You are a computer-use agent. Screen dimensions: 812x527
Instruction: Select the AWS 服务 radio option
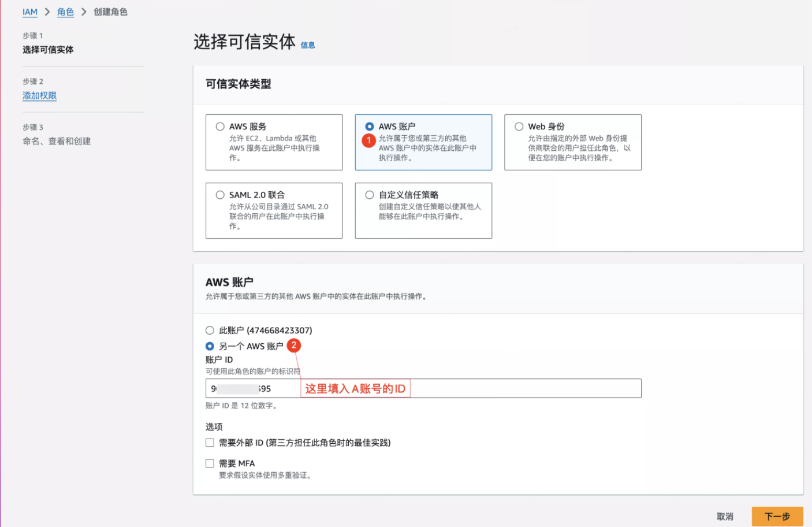pyautogui.click(x=220, y=127)
